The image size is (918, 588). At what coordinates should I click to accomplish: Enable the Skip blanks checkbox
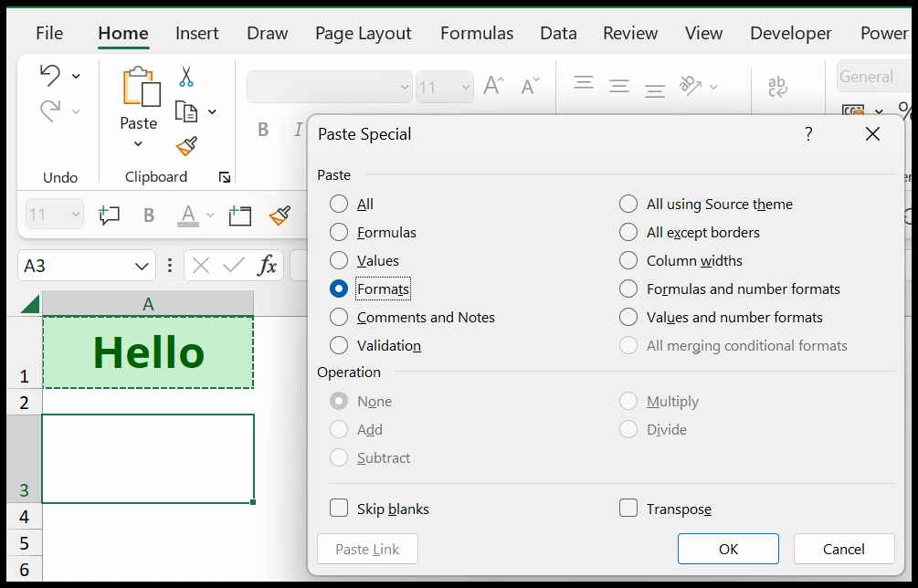[x=339, y=509]
